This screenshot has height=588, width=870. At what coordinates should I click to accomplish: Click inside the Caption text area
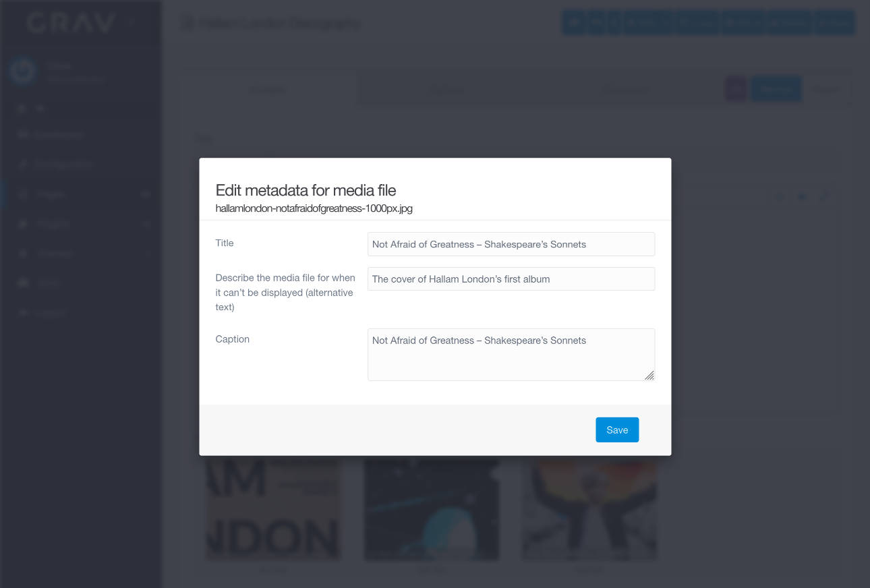tap(511, 354)
